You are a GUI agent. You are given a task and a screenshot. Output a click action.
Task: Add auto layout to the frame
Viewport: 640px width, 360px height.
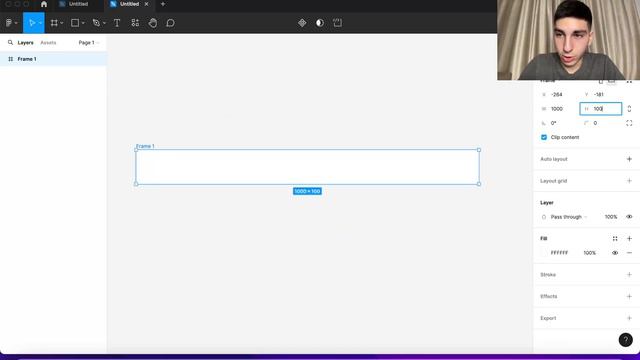point(629,159)
